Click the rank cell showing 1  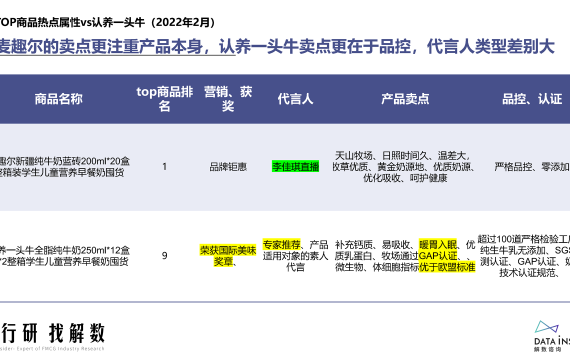coord(165,167)
